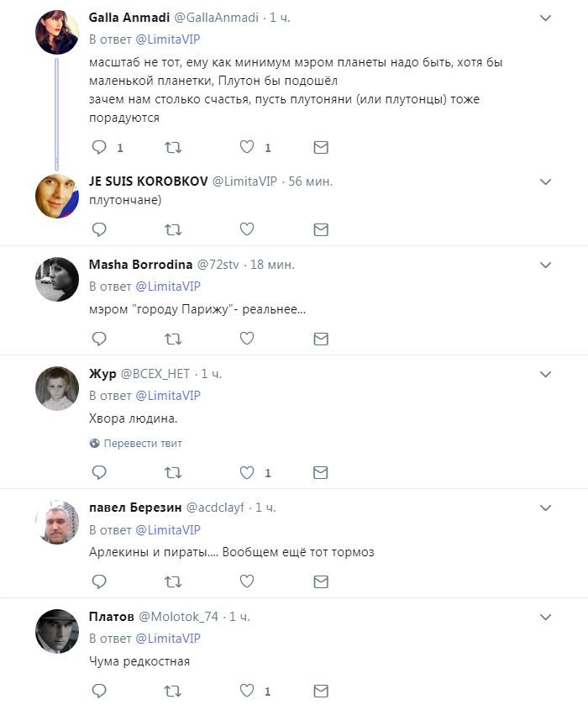Send Galla Anmadi's tweet via direct message
This screenshot has height=705, width=588.
(320, 147)
